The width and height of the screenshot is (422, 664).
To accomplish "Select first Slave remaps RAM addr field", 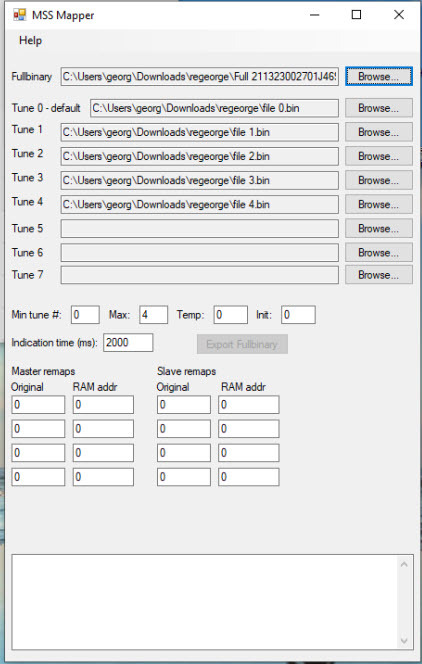I will pyautogui.click(x=248, y=405).
